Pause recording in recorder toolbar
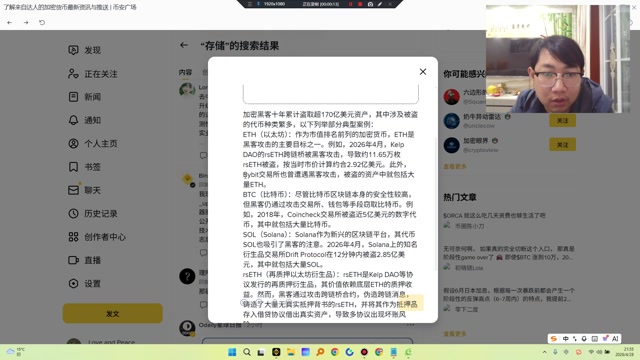Screen dimensions: 640x360 point(350,4)
